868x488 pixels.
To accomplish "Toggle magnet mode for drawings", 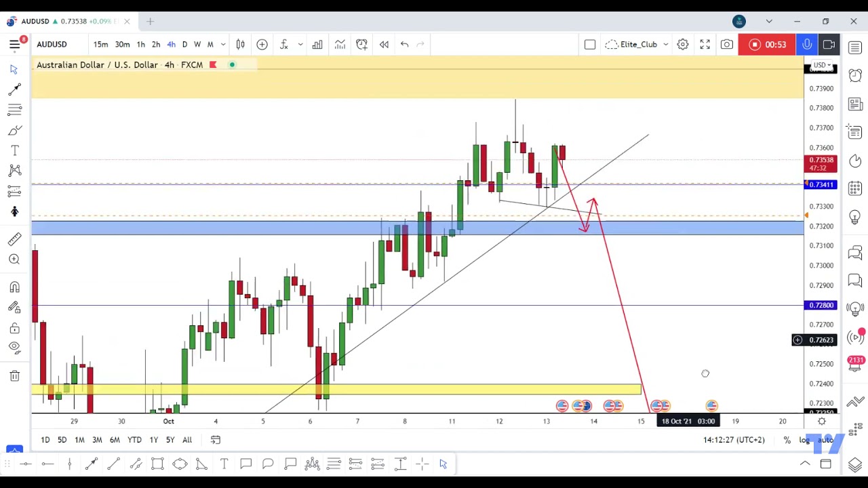I will pyautogui.click(x=14, y=287).
